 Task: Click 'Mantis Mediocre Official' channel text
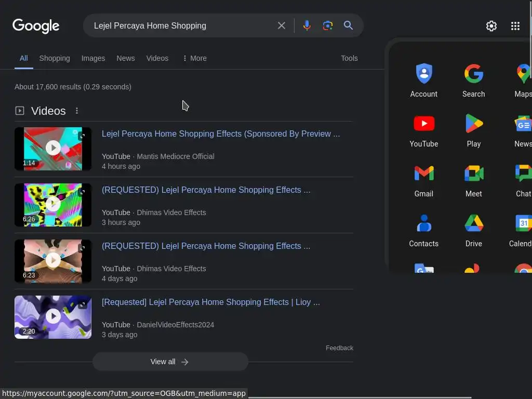(176, 156)
